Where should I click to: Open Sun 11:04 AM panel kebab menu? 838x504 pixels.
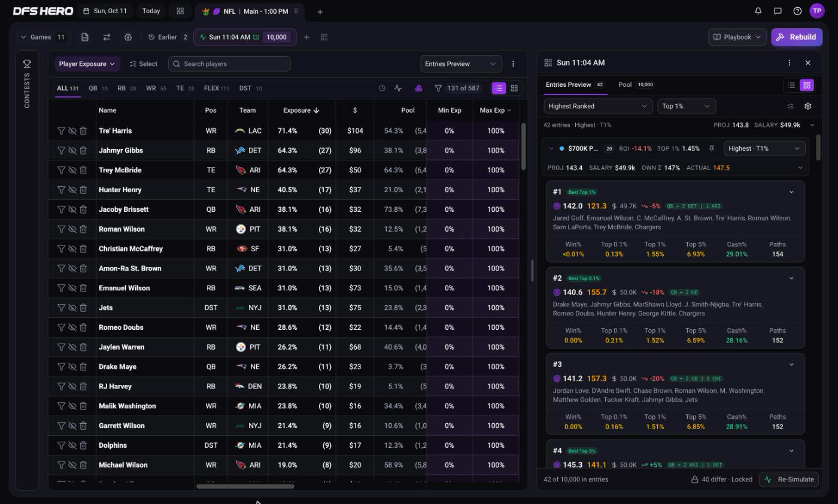click(789, 62)
